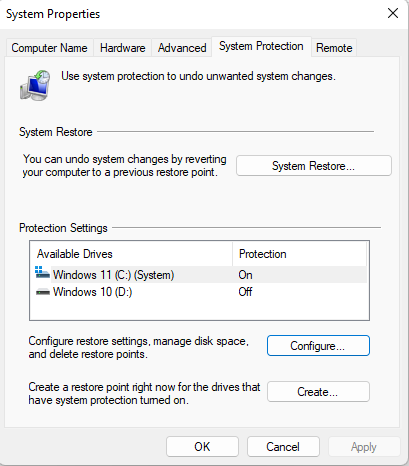Image resolution: width=409 pixels, height=466 pixels.
Task: Select Windows 11 (C:) (System) drive row
Action: [x=199, y=275]
